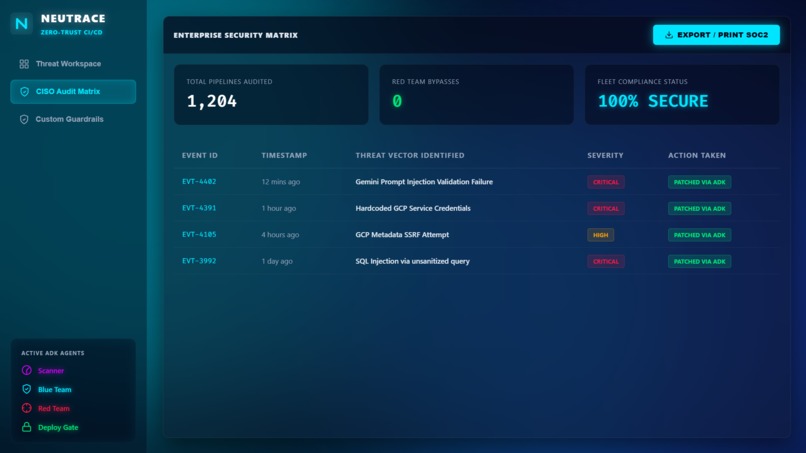
Task: Click the Scanner agent icon
Action: 27,370
